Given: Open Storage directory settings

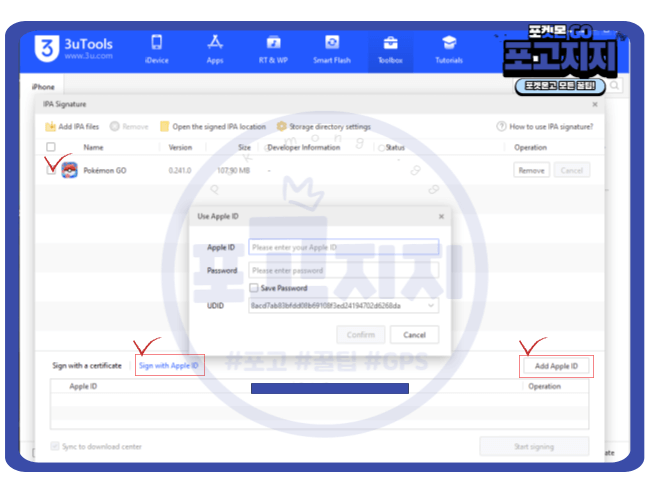Looking at the screenshot, I should (324, 126).
